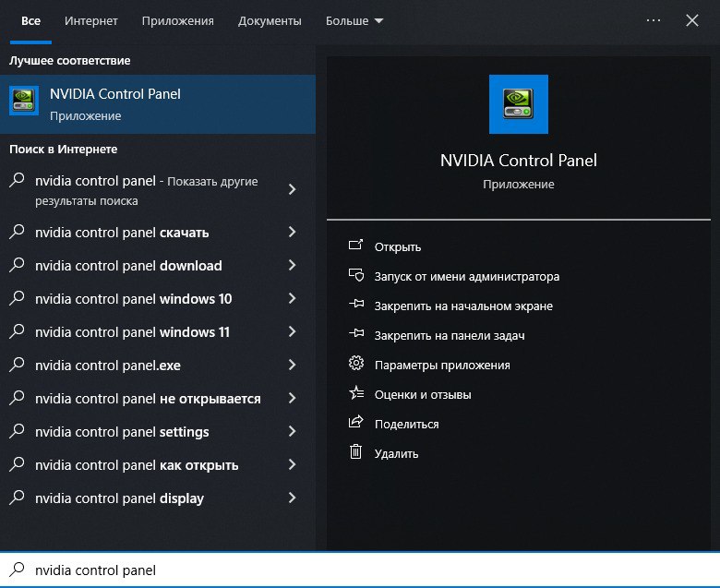This screenshot has height=588, width=720.
Task: Click the search magnifier icon beside 'settings' suggestion
Action: pos(17,430)
